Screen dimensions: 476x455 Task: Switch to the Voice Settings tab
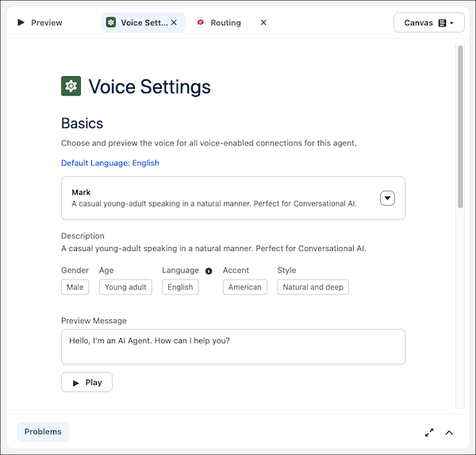click(x=143, y=22)
